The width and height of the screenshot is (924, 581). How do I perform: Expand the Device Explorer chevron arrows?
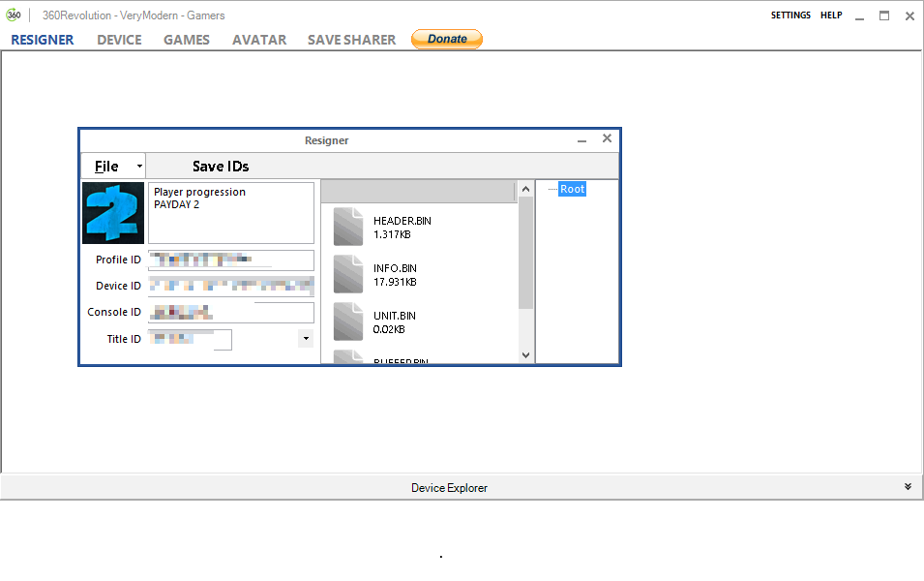[x=908, y=487]
